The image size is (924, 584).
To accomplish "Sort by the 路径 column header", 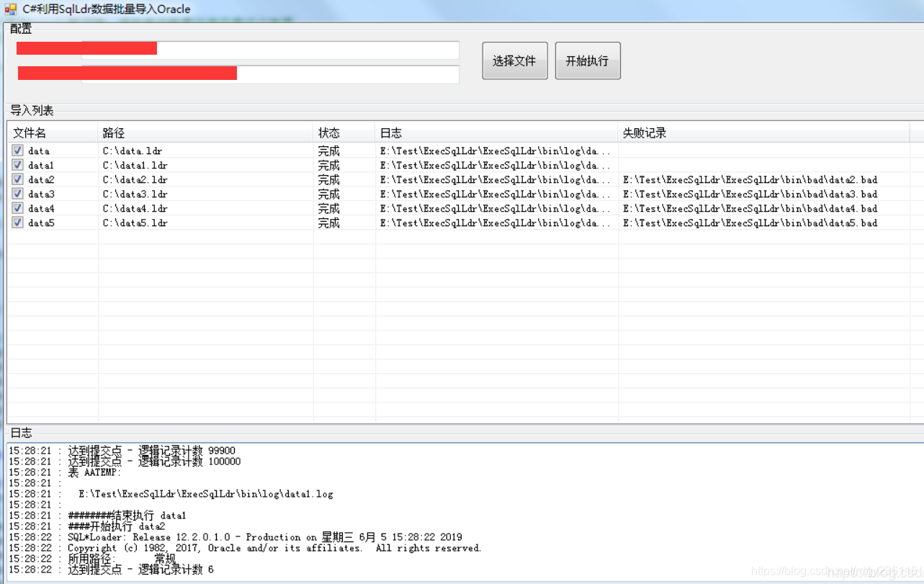I will (x=205, y=132).
